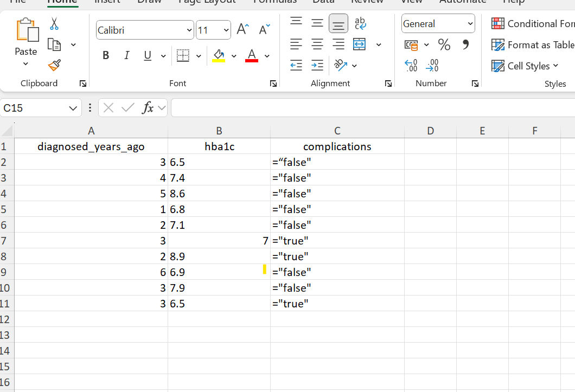Select column A header
The height and width of the screenshot is (392, 575).
pyautogui.click(x=91, y=131)
